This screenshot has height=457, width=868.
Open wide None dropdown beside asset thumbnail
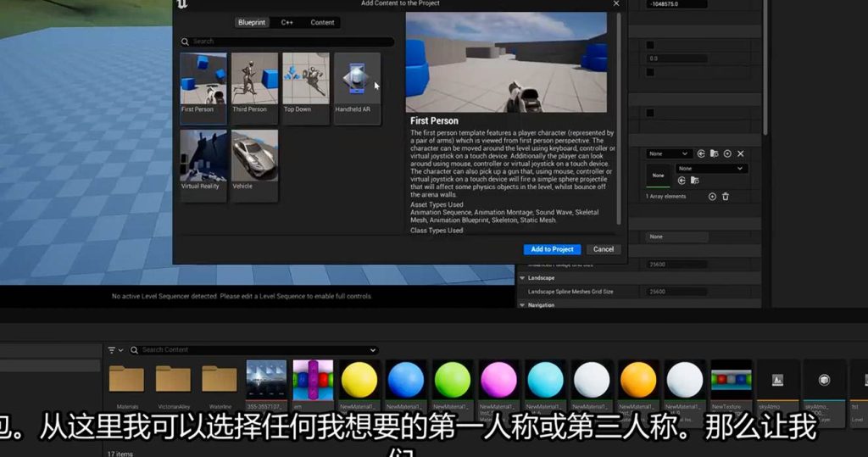pyautogui.click(x=710, y=169)
